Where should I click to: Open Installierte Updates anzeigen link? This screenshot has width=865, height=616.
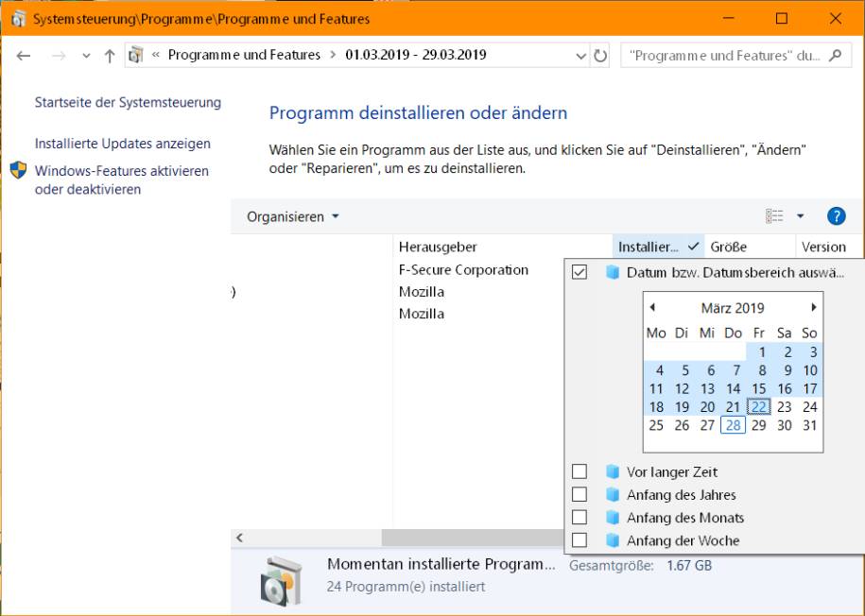123,144
